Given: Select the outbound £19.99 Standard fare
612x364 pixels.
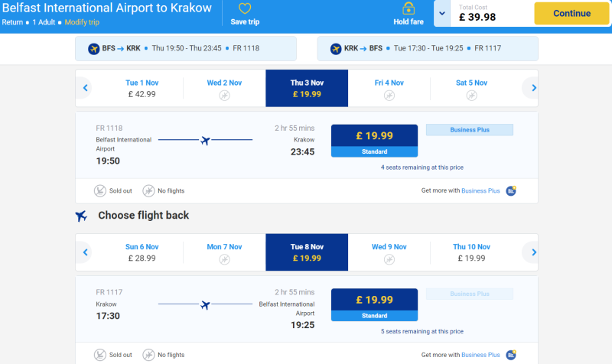Looking at the screenshot, I should [374, 141].
